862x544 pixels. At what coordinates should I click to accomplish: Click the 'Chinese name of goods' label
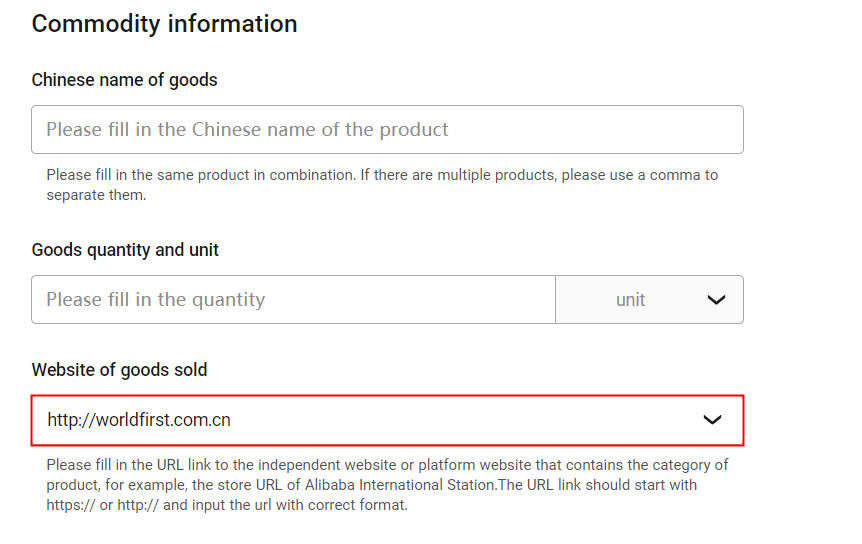tap(124, 80)
